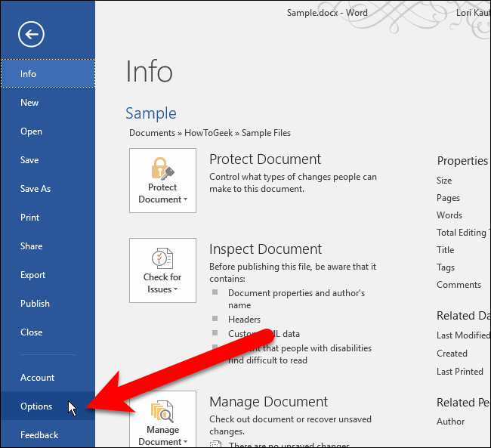491x448 pixels.
Task: Click the Title property label
Action: pos(445,250)
